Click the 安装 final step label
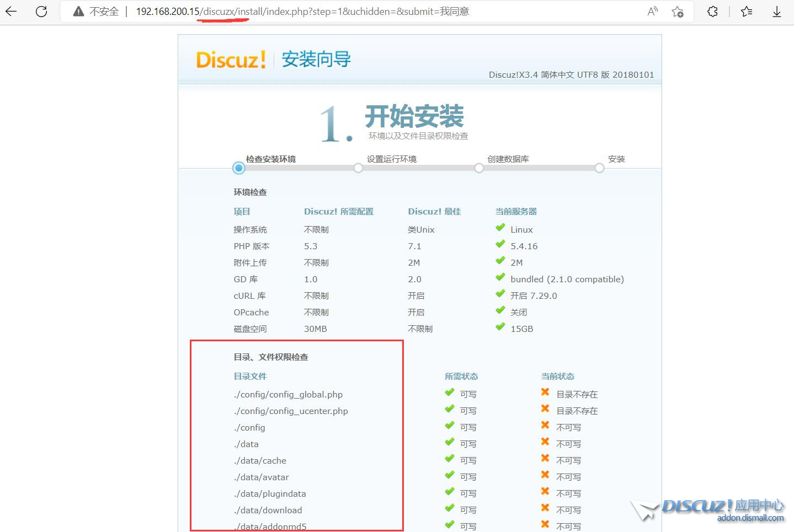This screenshot has width=794, height=532. 616,159
